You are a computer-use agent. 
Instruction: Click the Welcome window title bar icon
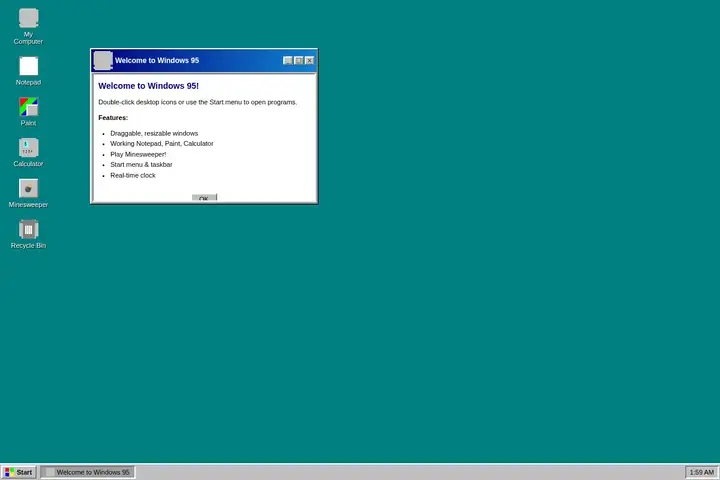[103, 61]
